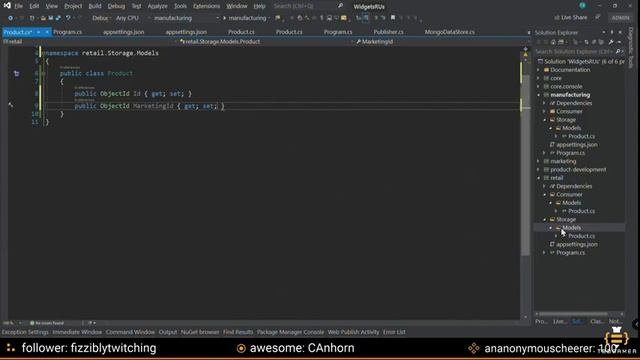Select the Solution 'WidgetsRUs' root node
The width and height of the screenshot is (640, 360).
pos(581,62)
